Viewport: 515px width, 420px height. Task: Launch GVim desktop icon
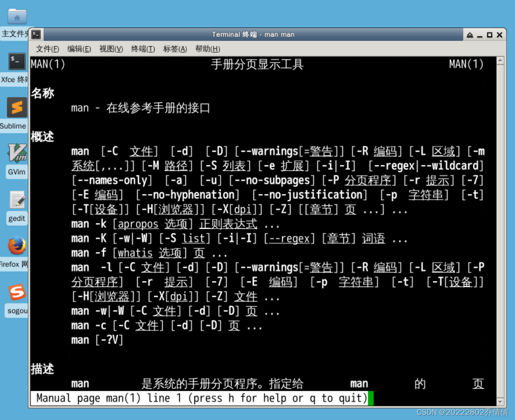tap(16, 154)
